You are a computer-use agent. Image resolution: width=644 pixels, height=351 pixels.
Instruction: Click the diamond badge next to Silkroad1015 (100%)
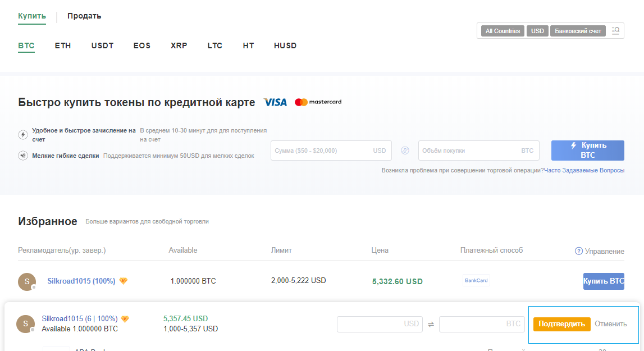coord(123,281)
